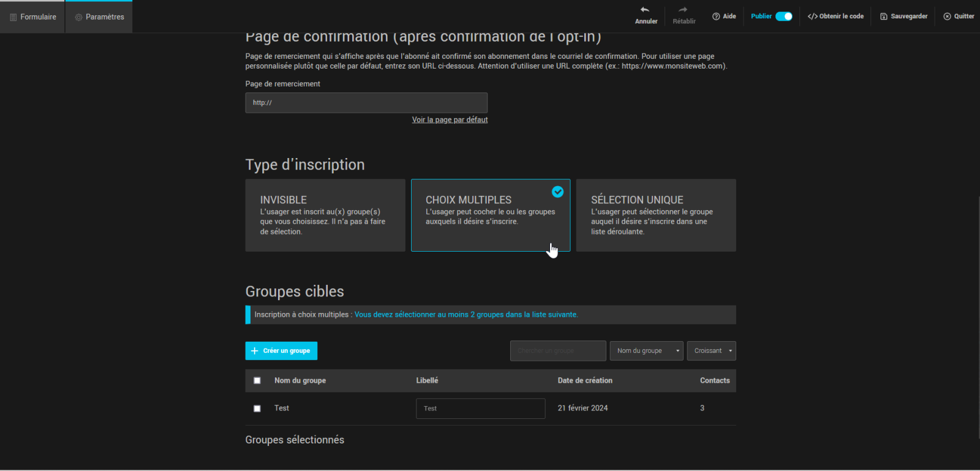Screen dimensions: 980x471
Task: Select the Invisible inscription type card
Action: point(325,215)
